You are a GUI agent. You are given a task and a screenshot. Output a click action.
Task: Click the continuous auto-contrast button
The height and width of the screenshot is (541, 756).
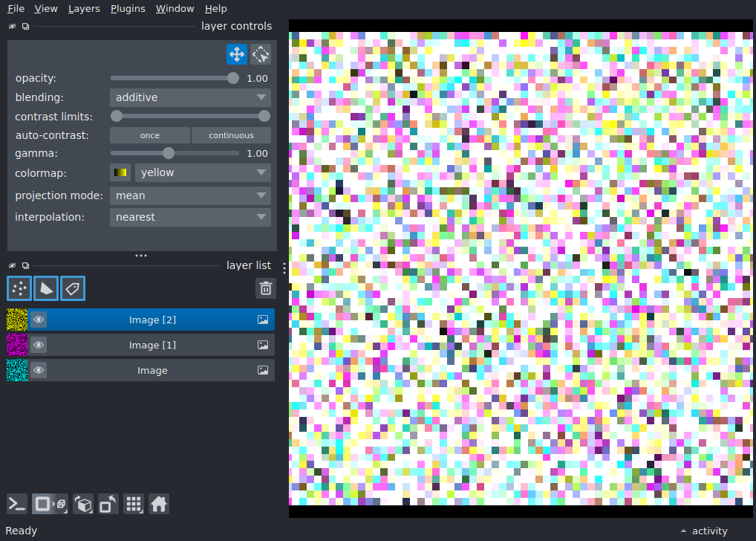231,135
